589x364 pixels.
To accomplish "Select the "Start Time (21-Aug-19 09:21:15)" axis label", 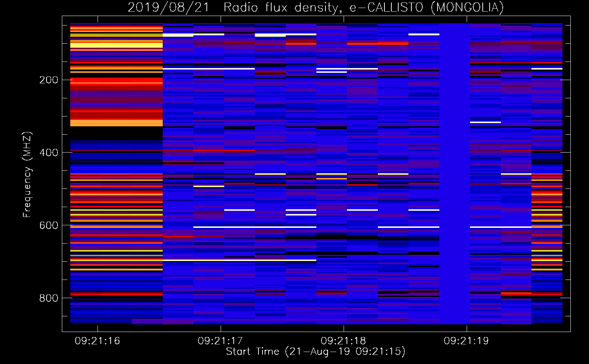I will [x=316, y=351].
